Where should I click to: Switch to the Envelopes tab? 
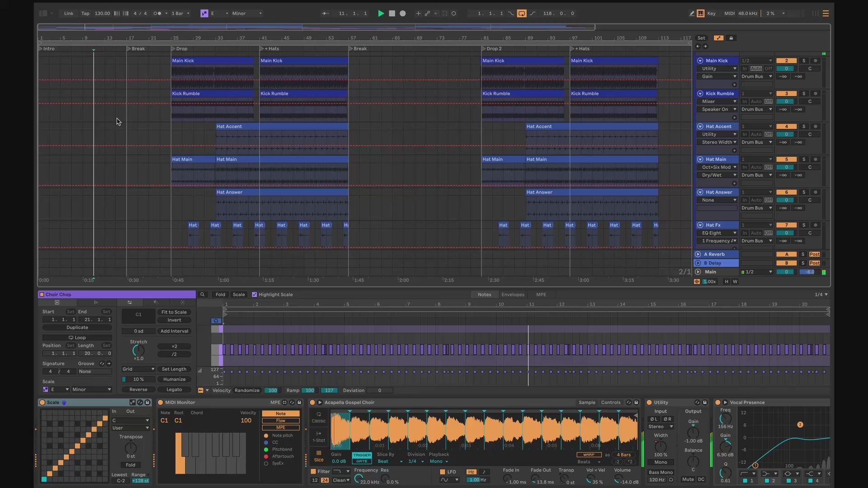513,295
